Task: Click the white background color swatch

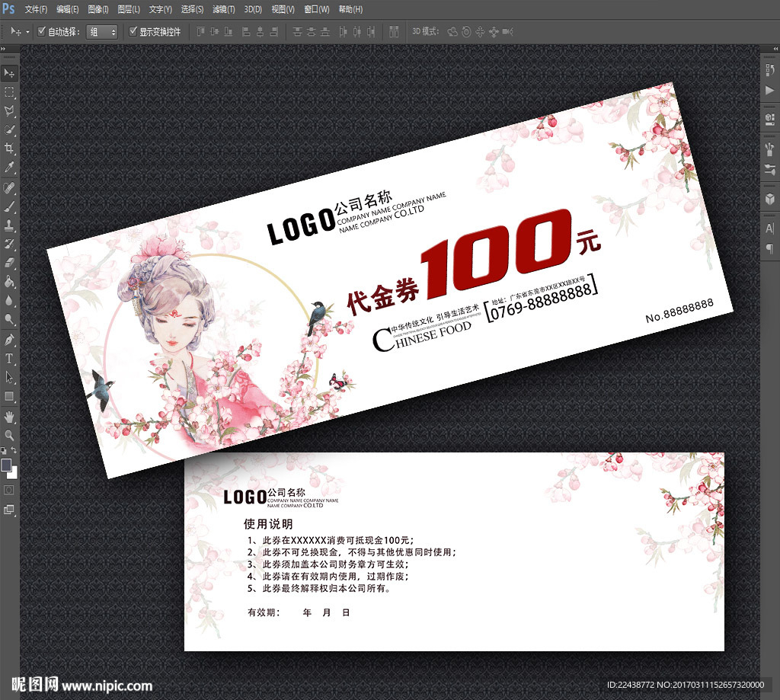Action: click(14, 474)
